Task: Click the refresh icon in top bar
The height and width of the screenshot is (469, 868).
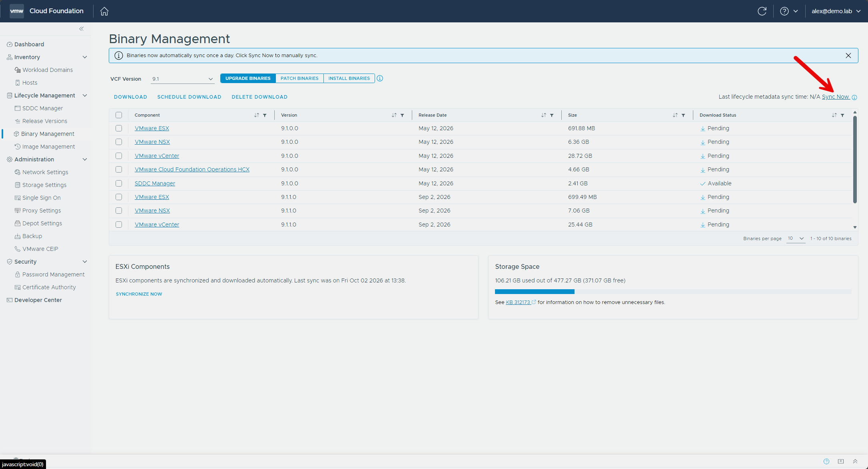Action: 762,11
